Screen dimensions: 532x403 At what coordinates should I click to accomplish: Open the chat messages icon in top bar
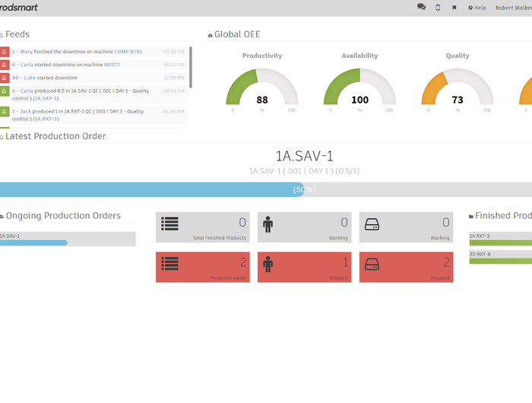tap(421, 7)
